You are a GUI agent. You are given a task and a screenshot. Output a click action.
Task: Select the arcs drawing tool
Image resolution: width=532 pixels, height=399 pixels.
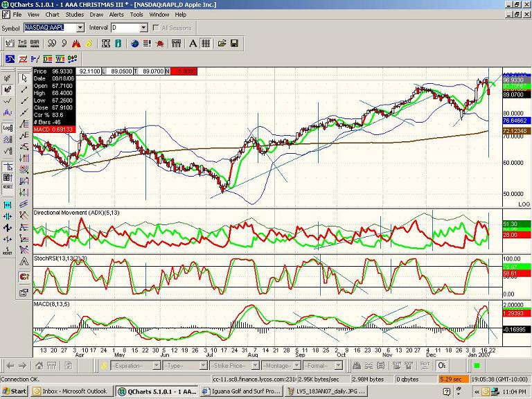tap(24, 169)
